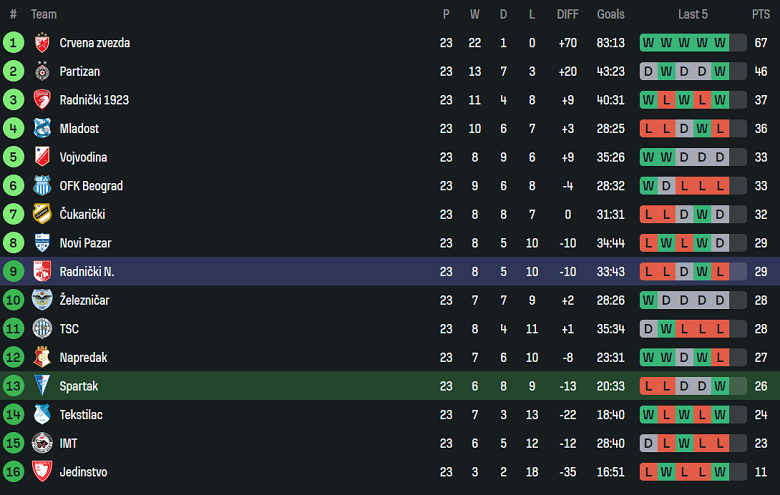Click the Železničar team logo
Viewport: 780px width, 495px height.
[x=42, y=300]
